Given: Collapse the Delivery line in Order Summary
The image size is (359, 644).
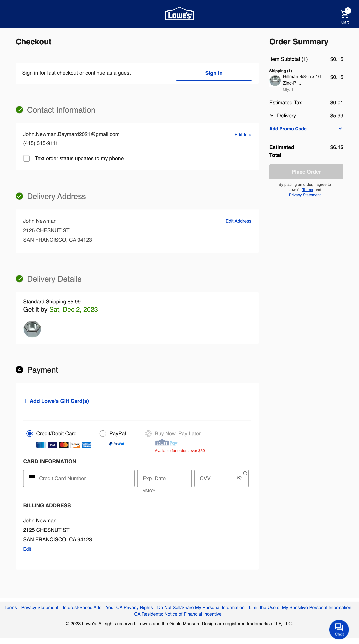Looking at the screenshot, I should (272, 116).
